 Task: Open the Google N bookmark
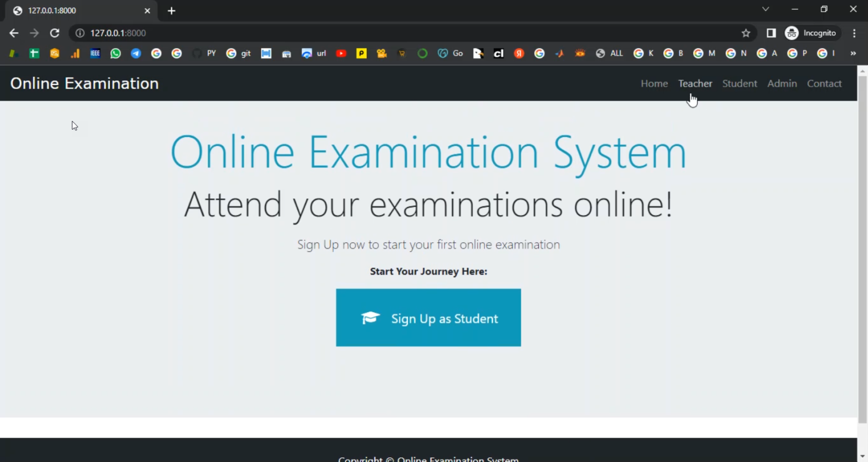(736, 53)
